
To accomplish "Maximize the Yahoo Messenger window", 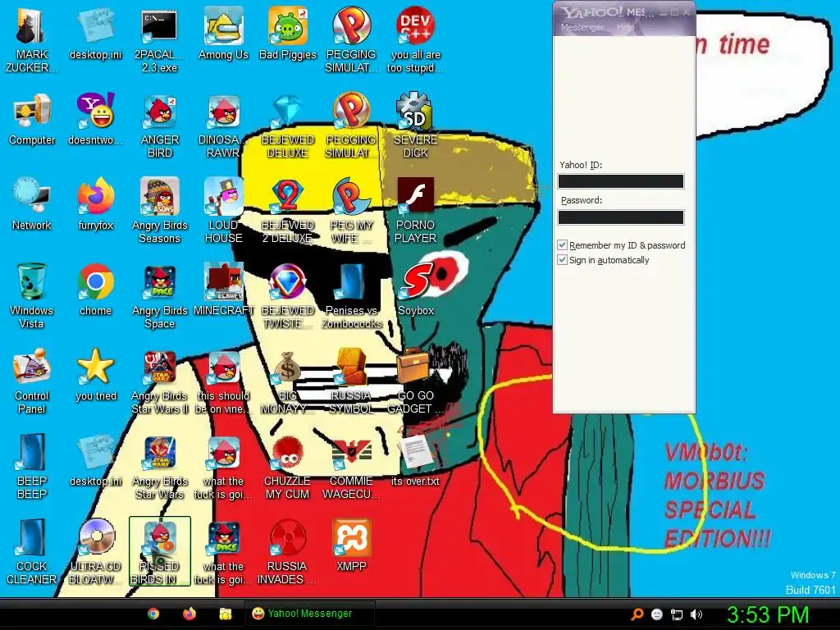I will point(675,12).
